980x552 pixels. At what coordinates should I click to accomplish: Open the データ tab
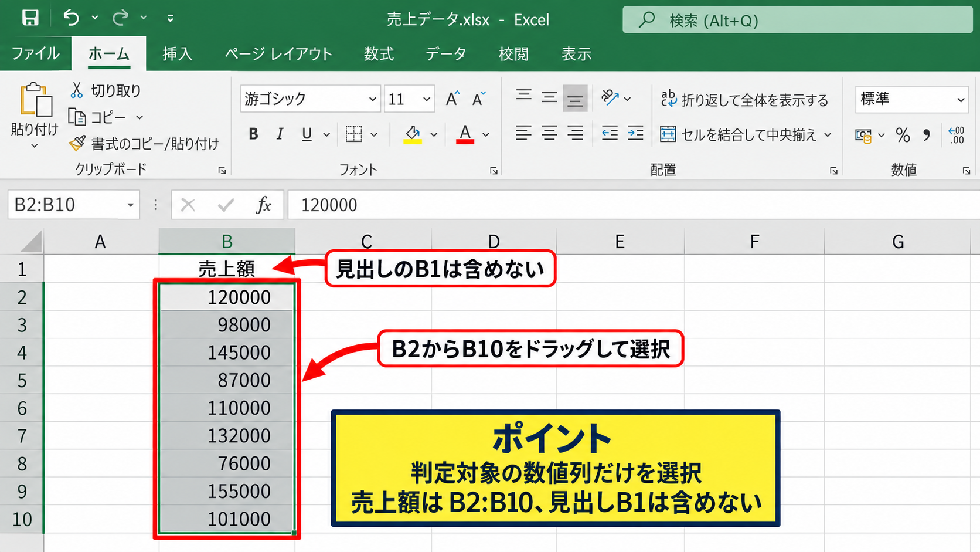[445, 53]
